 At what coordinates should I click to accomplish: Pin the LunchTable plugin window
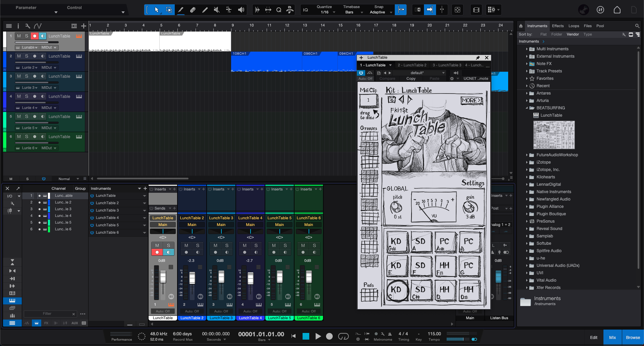(478, 58)
